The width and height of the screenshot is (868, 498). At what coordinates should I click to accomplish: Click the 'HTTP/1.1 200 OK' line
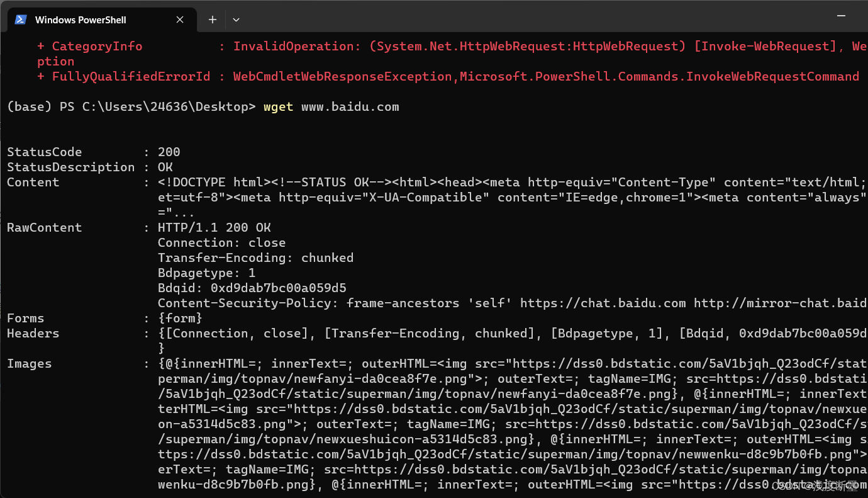[x=214, y=227]
